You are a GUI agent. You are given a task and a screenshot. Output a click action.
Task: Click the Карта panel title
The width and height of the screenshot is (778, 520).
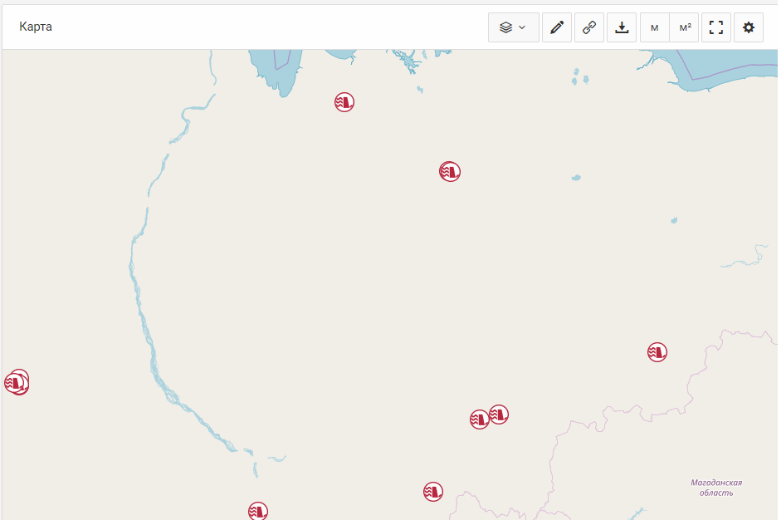[x=36, y=27]
